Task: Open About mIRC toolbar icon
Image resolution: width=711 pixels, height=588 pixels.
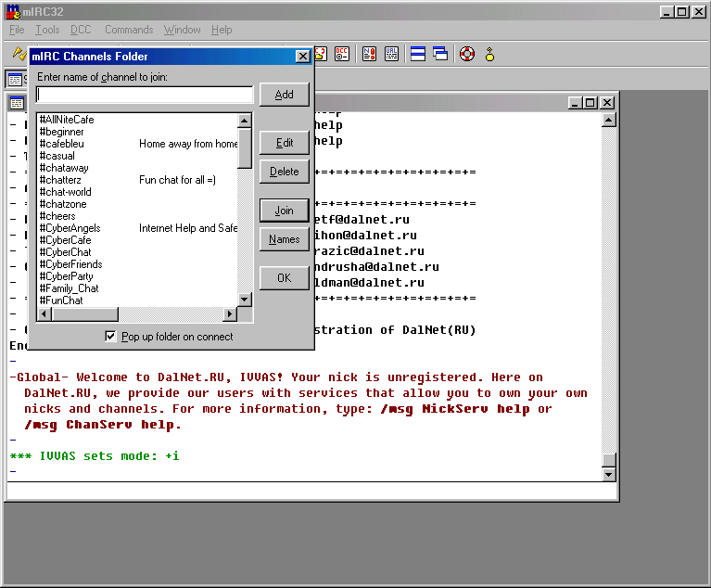Action: [x=489, y=54]
